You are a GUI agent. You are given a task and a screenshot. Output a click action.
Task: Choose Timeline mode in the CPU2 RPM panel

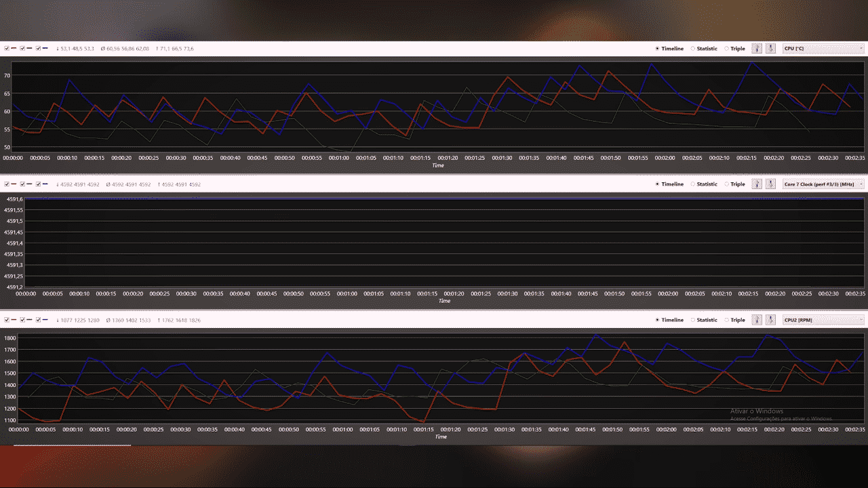[x=669, y=320]
